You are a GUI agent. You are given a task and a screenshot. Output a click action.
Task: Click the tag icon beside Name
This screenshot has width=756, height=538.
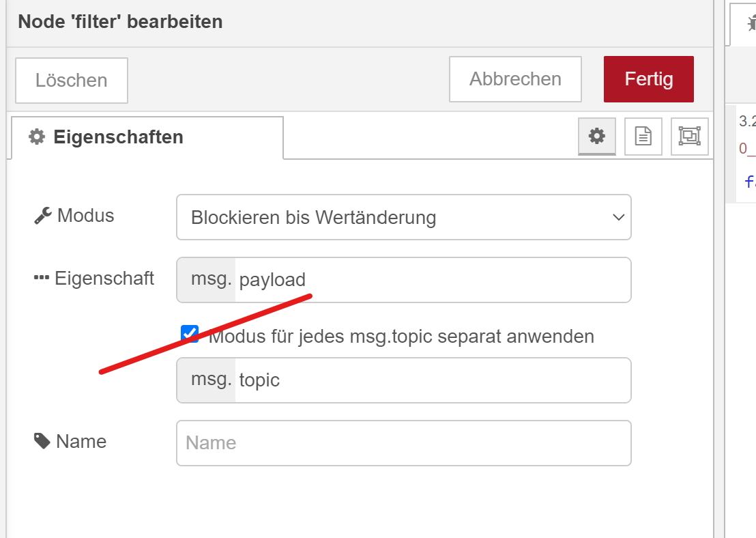pos(42,442)
